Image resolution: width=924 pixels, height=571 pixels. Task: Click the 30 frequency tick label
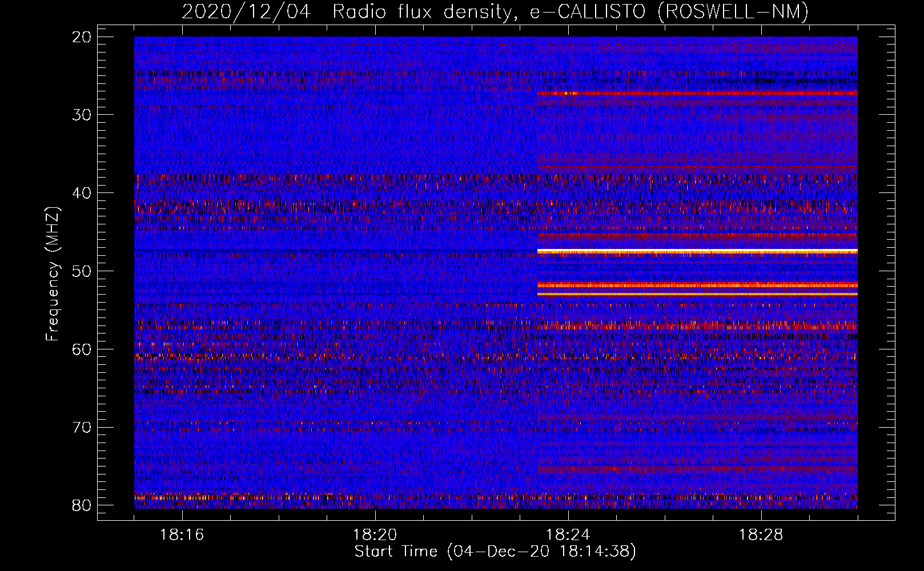pos(82,115)
